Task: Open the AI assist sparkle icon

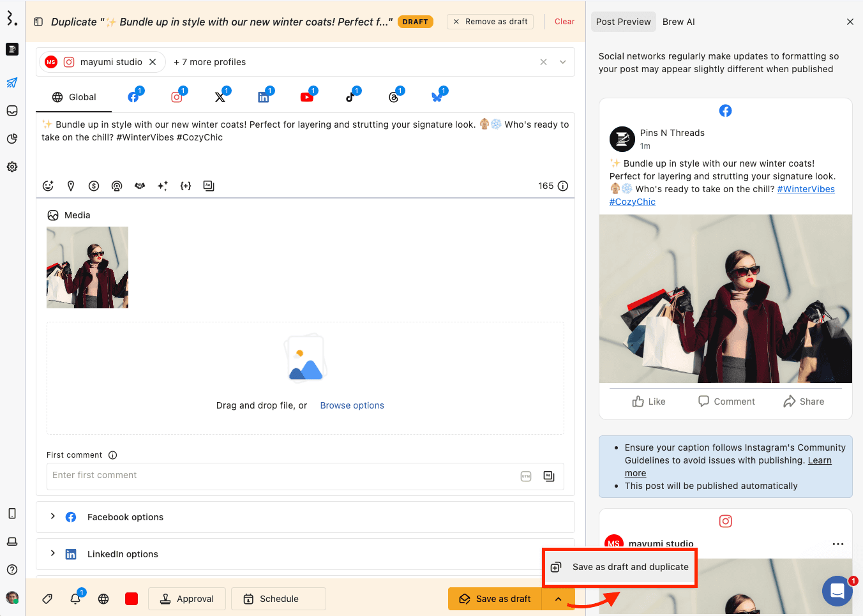Action: click(x=163, y=186)
